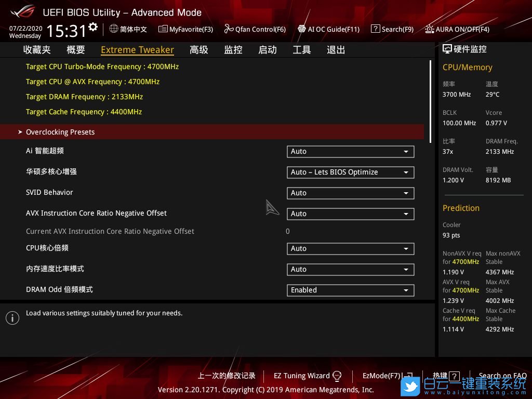Expand Overclocking Presets submenu
Screen dimensions: 532x399
60,132
